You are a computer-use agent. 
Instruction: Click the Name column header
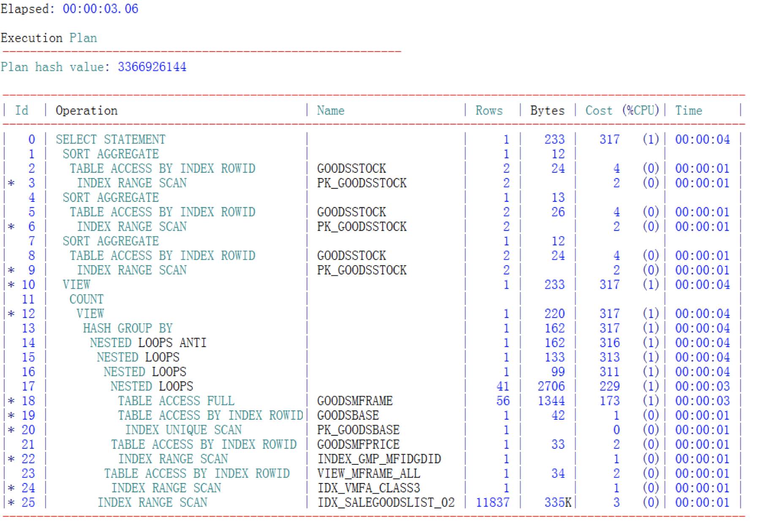coord(331,111)
